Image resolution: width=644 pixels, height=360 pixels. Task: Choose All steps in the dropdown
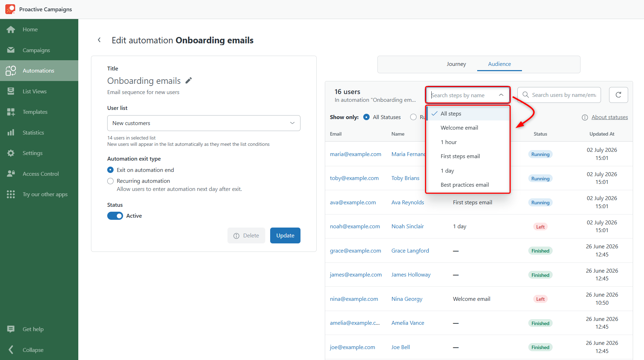pyautogui.click(x=468, y=113)
